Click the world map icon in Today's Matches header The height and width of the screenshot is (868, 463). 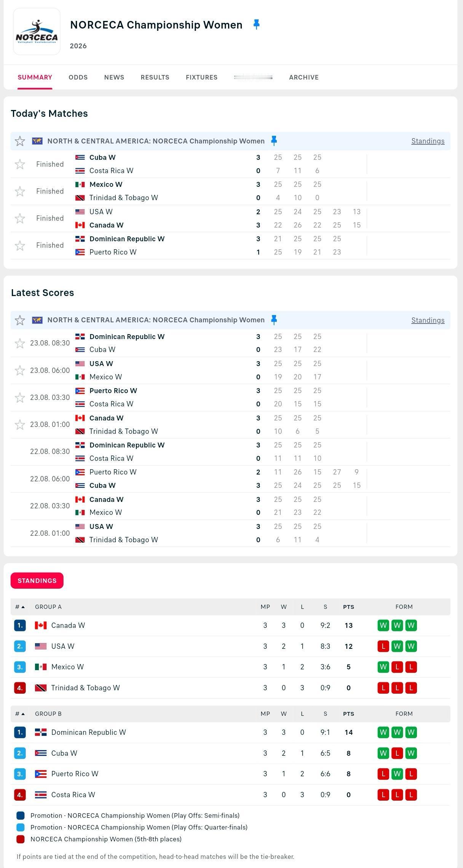[37, 141]
